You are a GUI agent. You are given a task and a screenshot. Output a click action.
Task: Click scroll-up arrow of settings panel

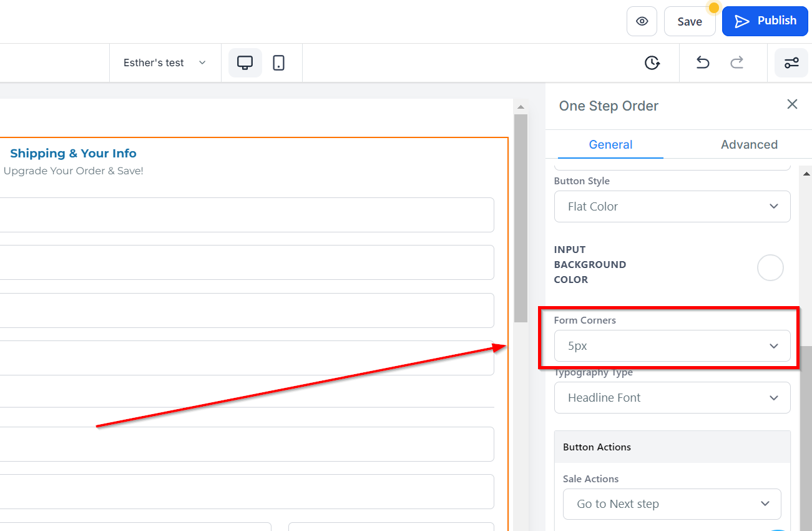click(x=806, y=173)
